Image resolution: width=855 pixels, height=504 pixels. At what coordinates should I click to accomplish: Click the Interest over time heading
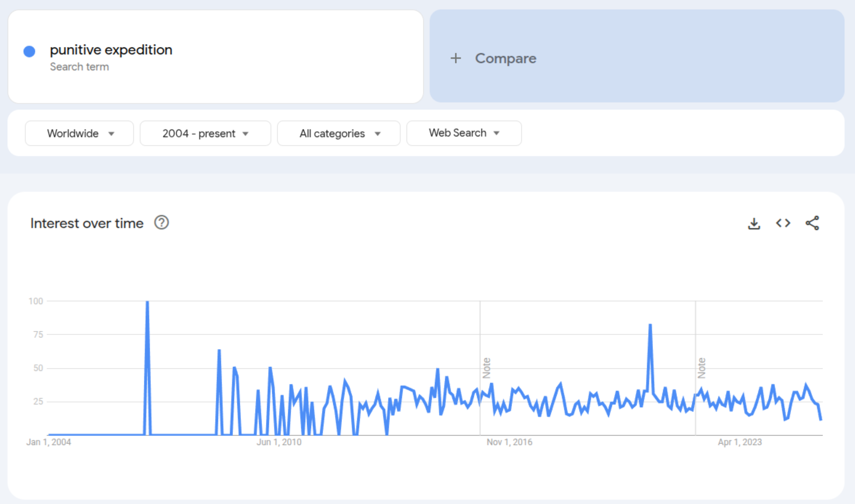(x=87, y=223)
